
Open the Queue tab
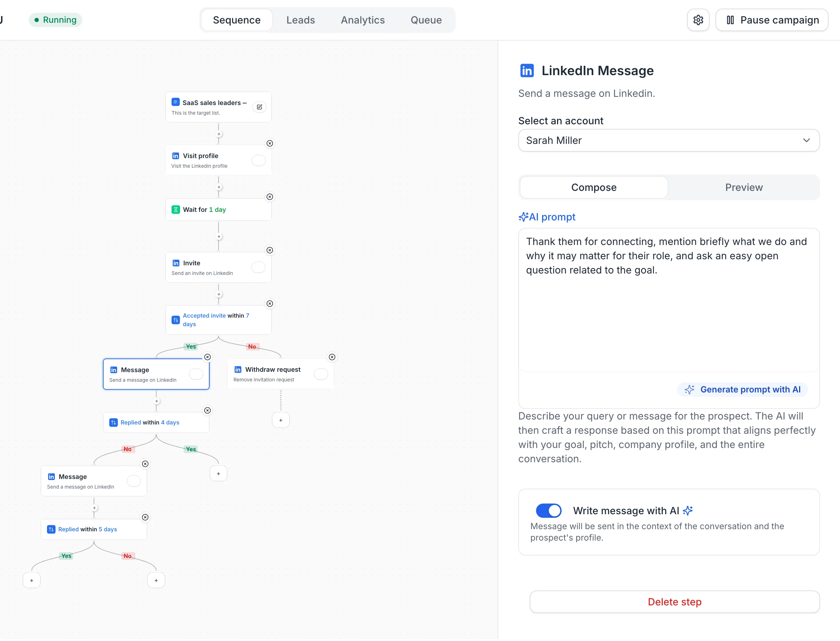[x=426, y=20]
